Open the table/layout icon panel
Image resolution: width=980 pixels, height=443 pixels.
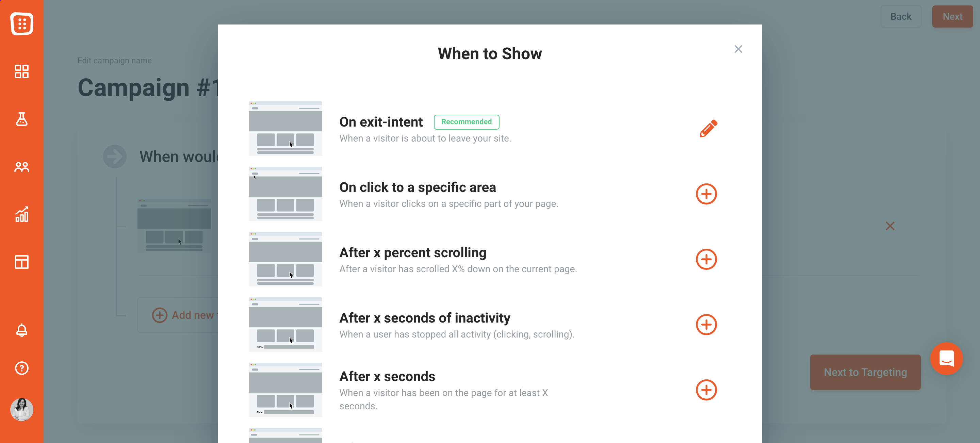22,262
